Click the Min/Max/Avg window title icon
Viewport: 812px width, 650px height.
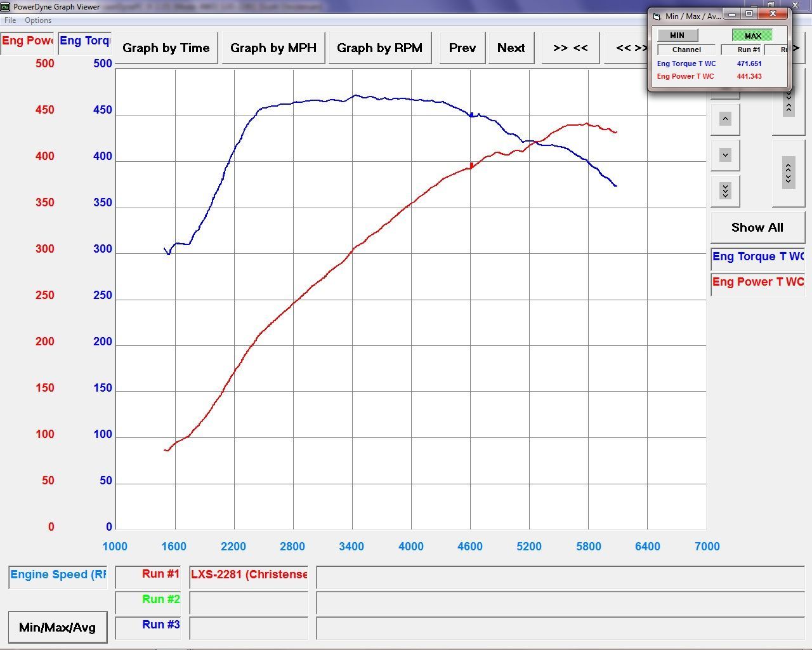[657, 16]
